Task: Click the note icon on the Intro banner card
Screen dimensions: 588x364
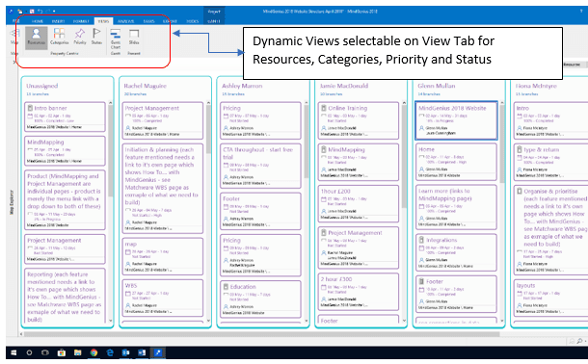Action: [30, 108]
